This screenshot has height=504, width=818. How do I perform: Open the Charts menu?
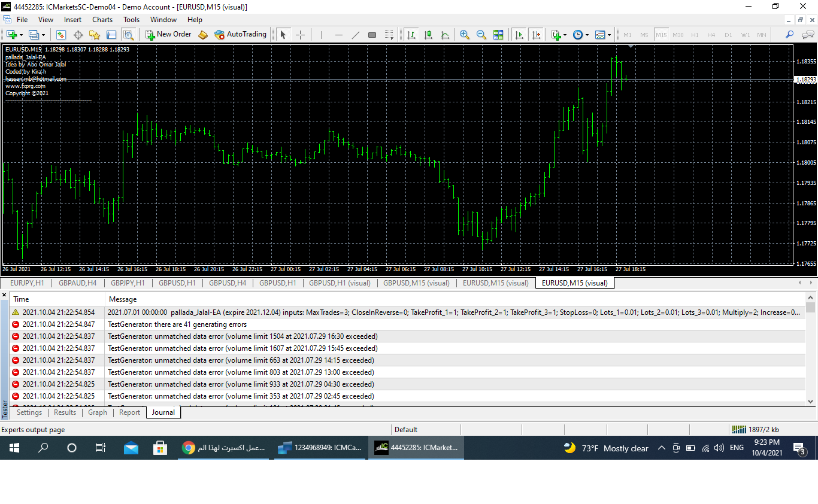coord(102,20)
